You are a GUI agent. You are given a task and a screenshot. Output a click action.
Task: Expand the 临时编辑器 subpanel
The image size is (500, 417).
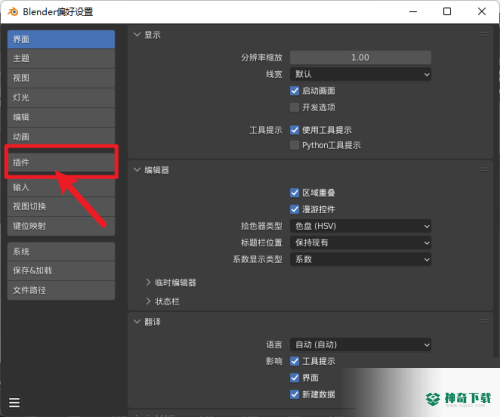(x=148, y=283)
